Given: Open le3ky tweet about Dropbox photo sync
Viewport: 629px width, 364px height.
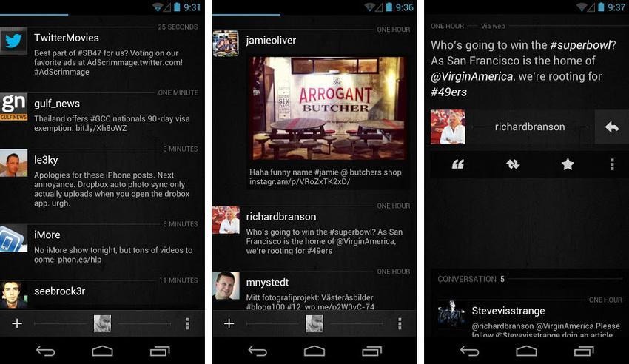Looking at the screenshot, I should (x=112, y=189).
